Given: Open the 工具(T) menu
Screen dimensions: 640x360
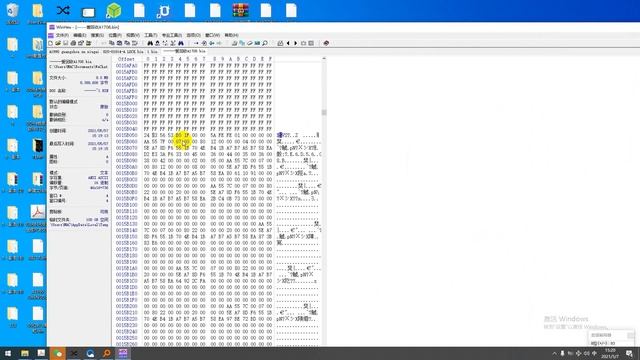Looking at the screenshot, I should pos(150,35).
